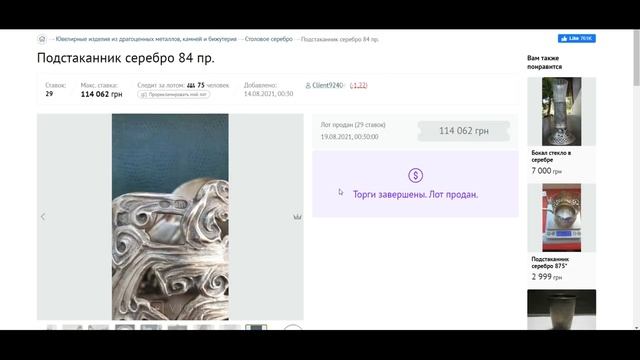This screenshot has width=640, height=360.
Task: Click the sale end date 19.08.2021
Action: click(x=349, y=137)
